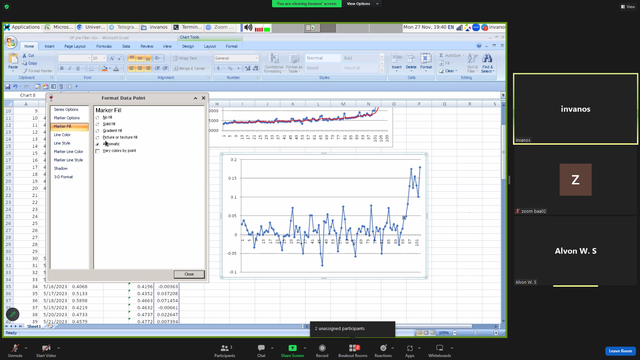Select the Normal cell style

click(x=323, y=58)
